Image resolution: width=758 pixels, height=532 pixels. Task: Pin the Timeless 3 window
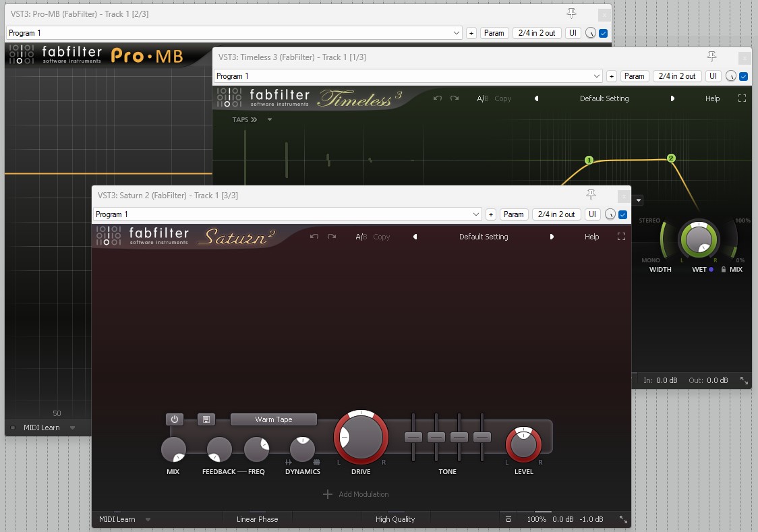(711, 57)
